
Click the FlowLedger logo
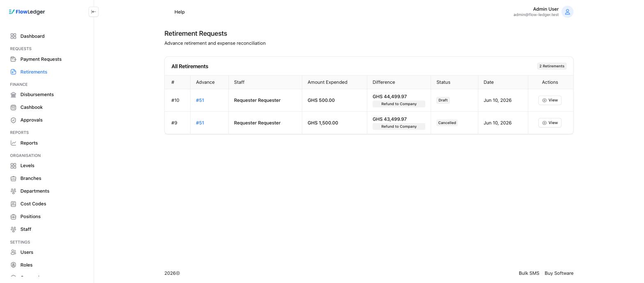(x=27, y=12)
